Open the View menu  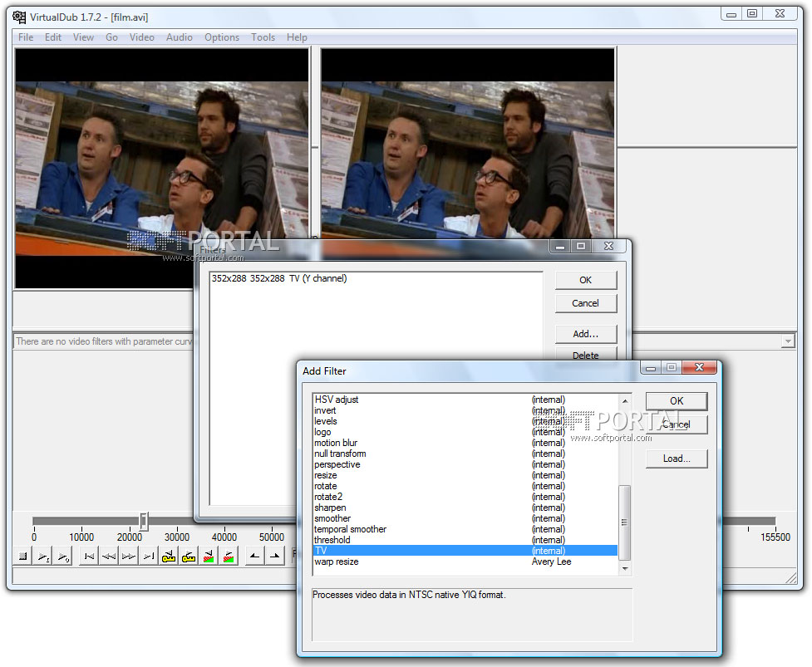[x=83, y=37]
